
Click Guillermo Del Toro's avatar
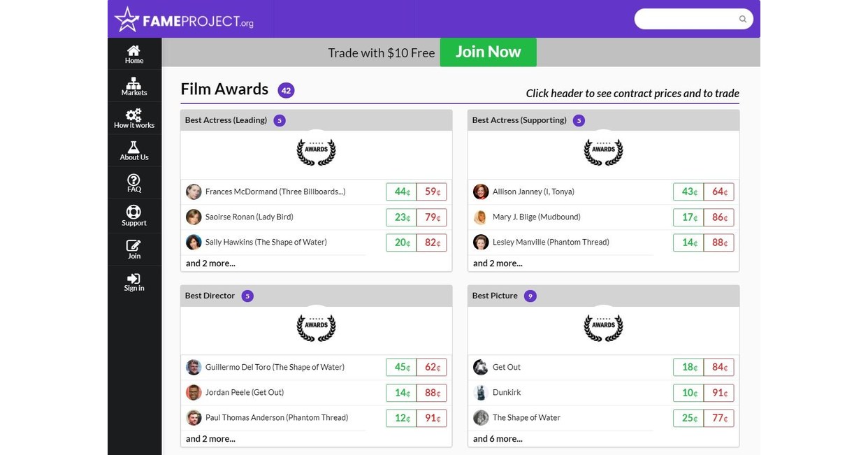(x=194, y=367)
